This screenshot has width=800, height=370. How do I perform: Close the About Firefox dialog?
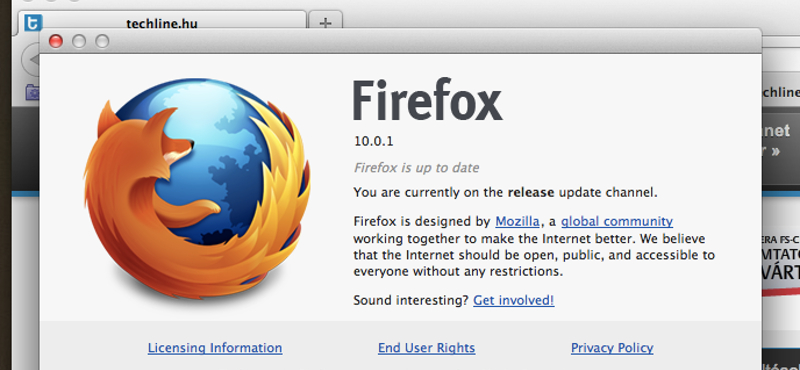[x=56, y=41]
